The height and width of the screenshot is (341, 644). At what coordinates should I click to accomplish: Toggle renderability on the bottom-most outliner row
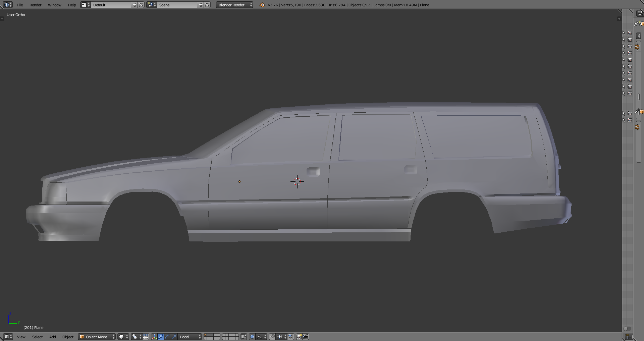(630, 120)
